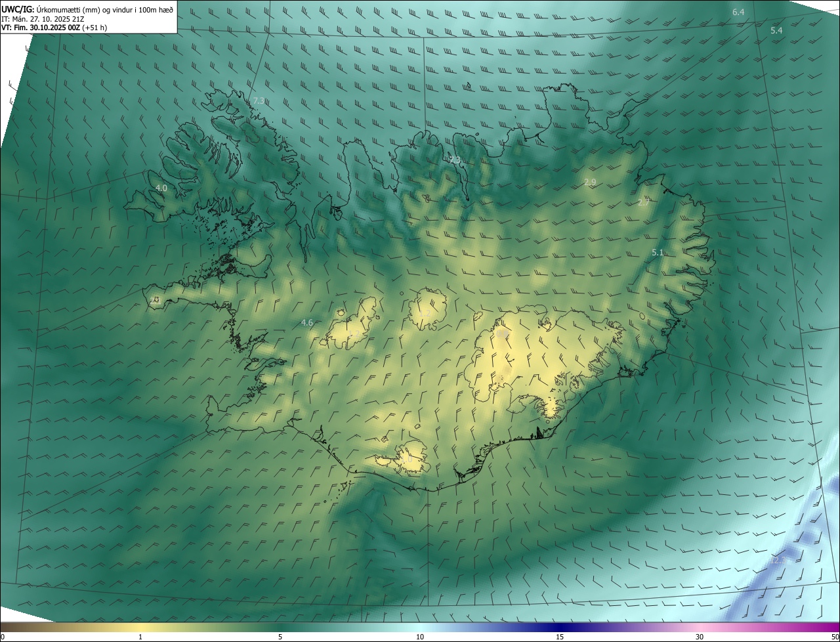Screen dimensions: 840x642
Task: Click the '4.6' map value
Action: coord(306,322)
